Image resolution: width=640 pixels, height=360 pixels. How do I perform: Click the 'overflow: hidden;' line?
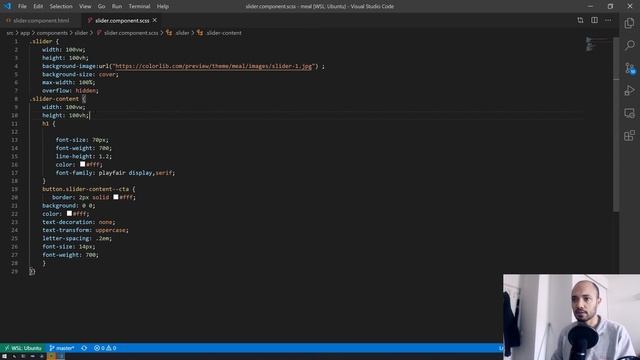[x=70, y=91]
